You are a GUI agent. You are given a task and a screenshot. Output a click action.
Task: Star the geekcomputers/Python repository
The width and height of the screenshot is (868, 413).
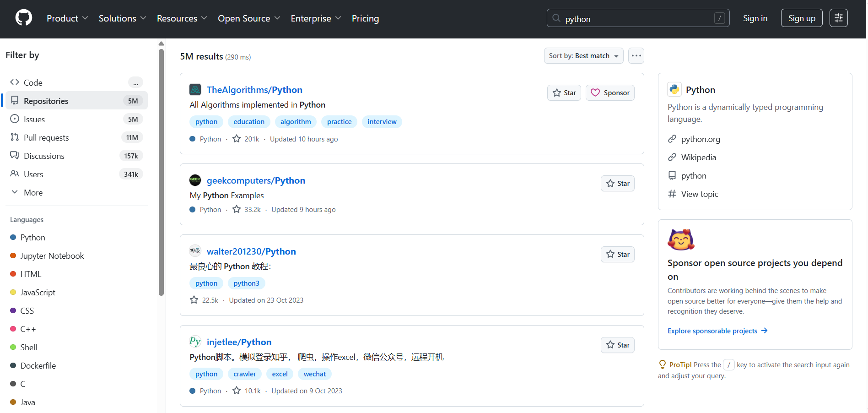(618, 183)
